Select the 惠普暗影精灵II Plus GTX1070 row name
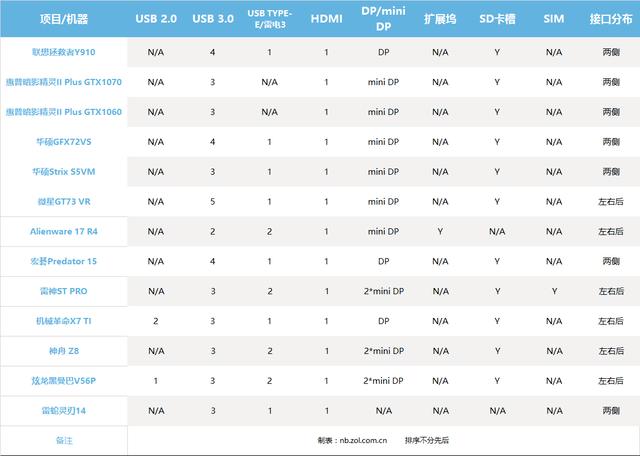This screenshot has width=640, height=456. [64, 82]
